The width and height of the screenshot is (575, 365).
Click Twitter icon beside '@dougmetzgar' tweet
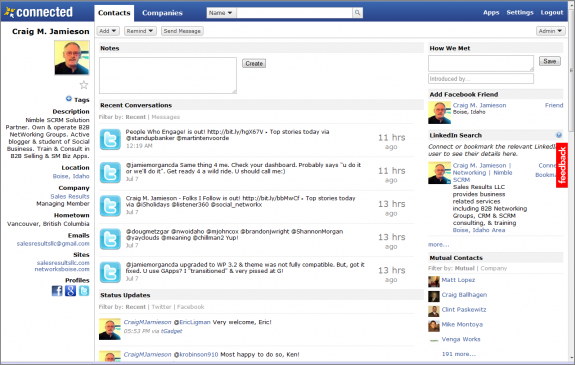click(110, 239)
